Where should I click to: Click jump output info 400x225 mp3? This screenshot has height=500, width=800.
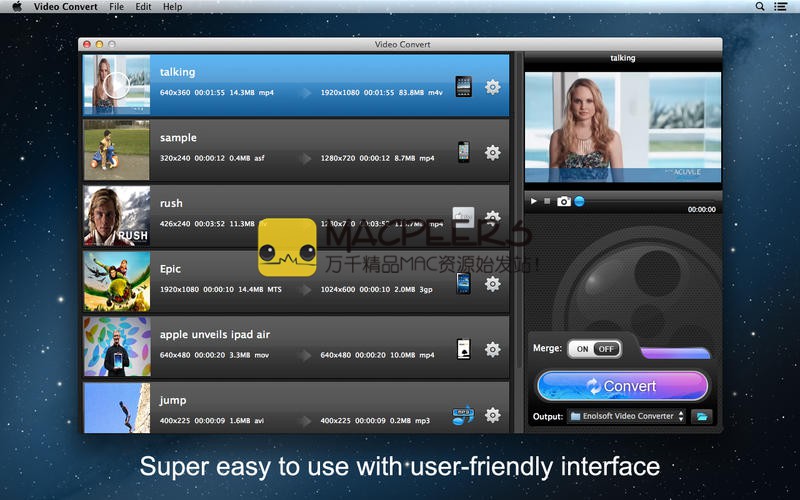(375, 421)
